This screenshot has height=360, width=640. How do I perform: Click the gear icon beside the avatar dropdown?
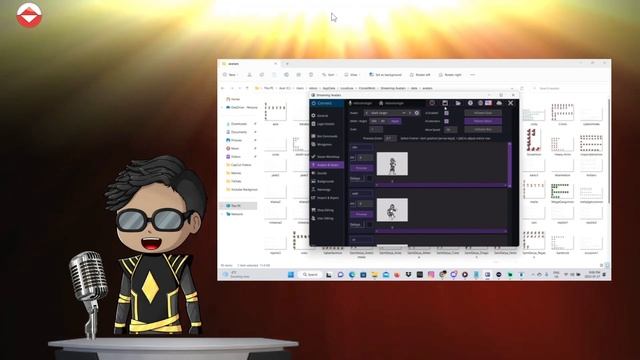coord(417,113)
